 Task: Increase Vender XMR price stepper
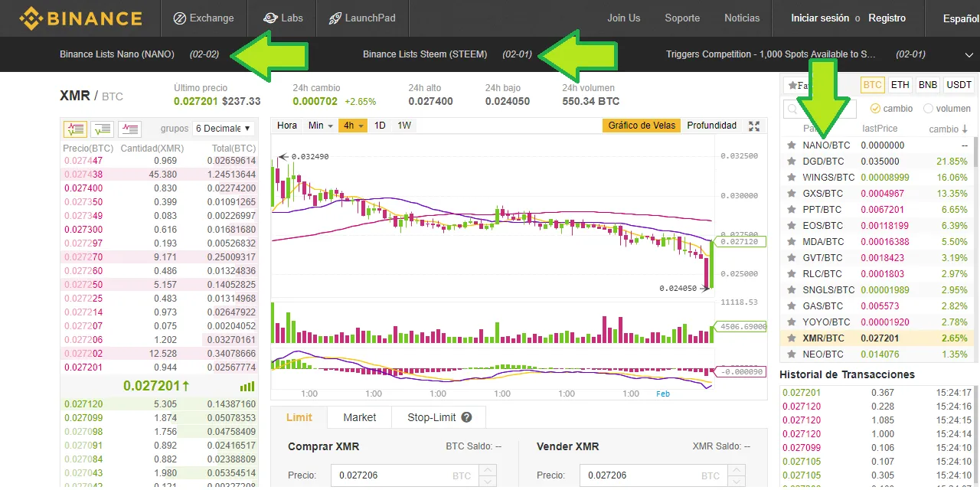coord(737,470)
